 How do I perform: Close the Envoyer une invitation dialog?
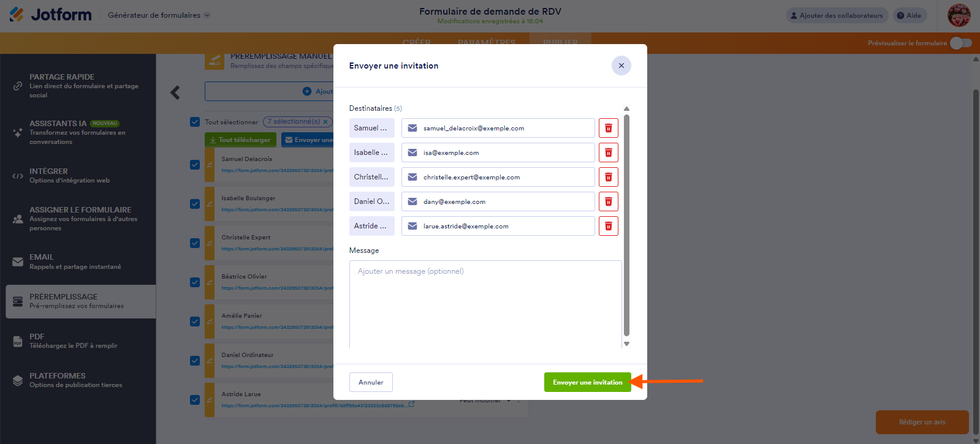point(621,66)
